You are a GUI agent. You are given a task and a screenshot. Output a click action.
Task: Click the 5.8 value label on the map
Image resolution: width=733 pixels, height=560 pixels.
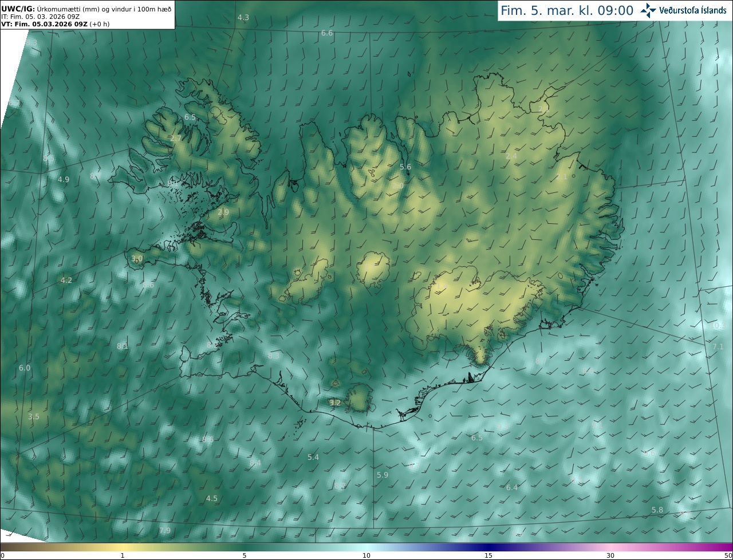(x=657, y=510)
